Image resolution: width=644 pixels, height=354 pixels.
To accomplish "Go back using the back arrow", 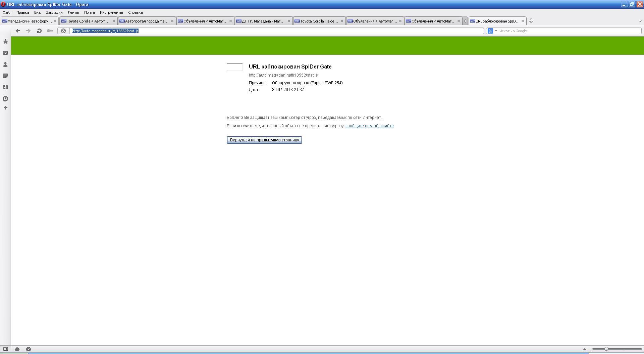I will point(18,31).
